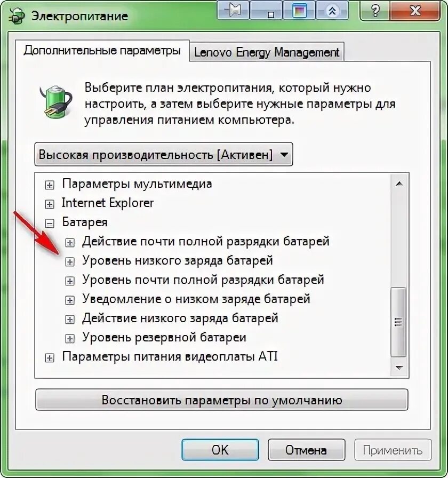Image resolution: width=448 pixels, height=478 pixels.
Task: Click the scrollbar down arrow
Action: [x=399, y=368]
